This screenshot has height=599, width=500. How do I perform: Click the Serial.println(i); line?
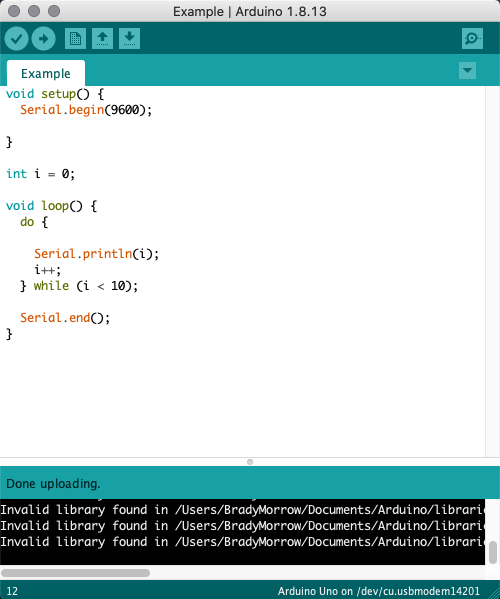(x=97, y=254)
